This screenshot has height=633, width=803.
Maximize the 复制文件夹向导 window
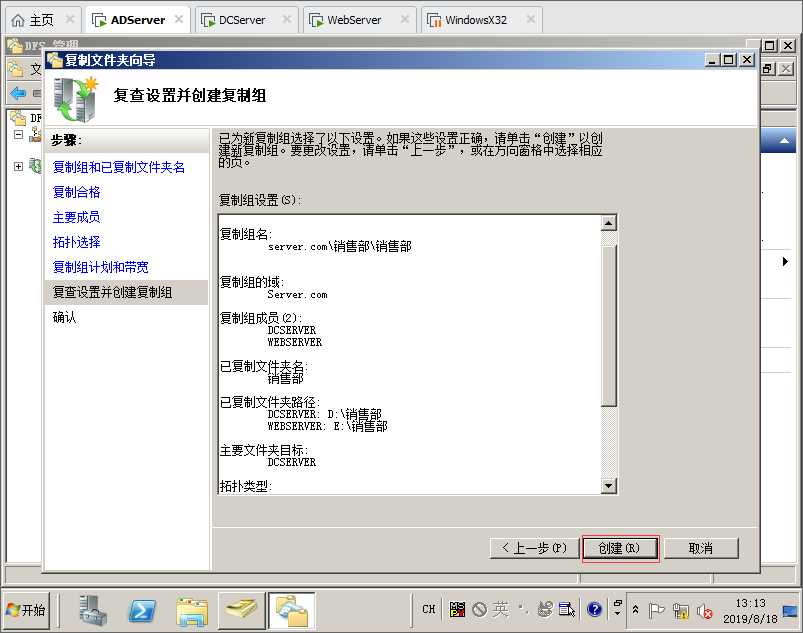pyautogui.click(x=729, y=60)
